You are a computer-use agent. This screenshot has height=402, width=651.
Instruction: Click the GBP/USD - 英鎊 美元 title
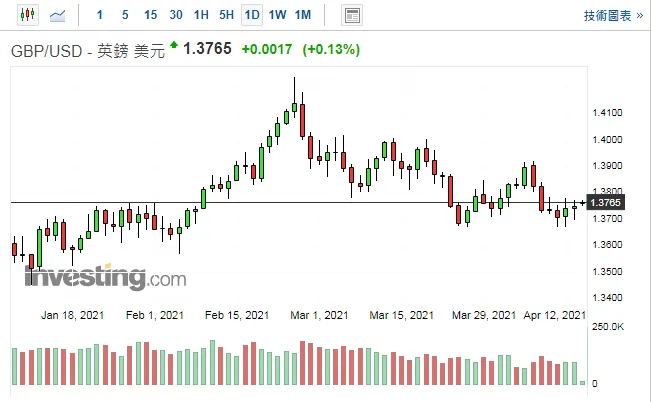[x=88, y=51]
